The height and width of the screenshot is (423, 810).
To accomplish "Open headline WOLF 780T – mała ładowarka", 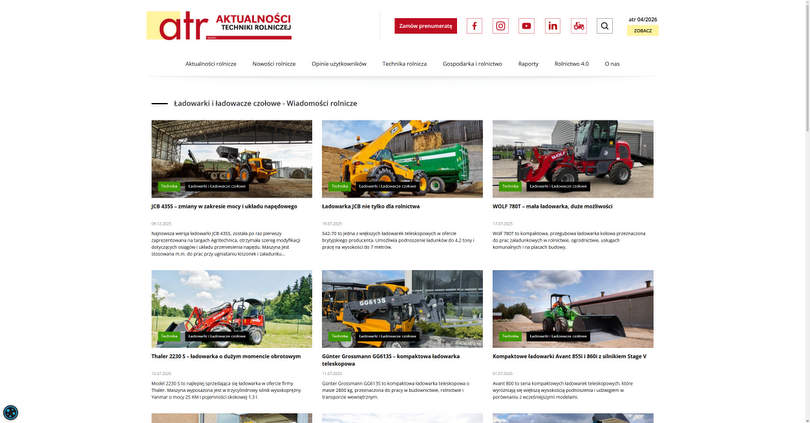I will coord(552,206).
